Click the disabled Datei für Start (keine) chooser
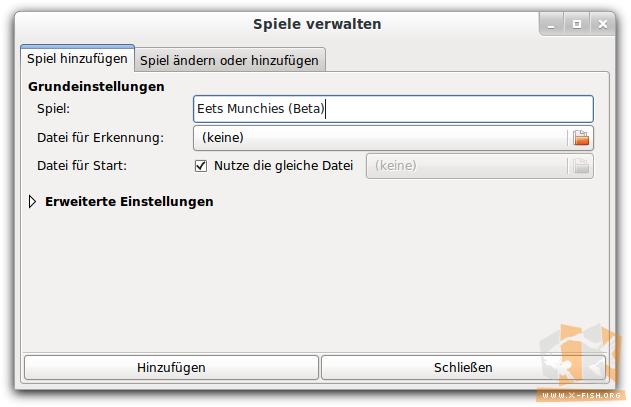 (x=480, y=166)
